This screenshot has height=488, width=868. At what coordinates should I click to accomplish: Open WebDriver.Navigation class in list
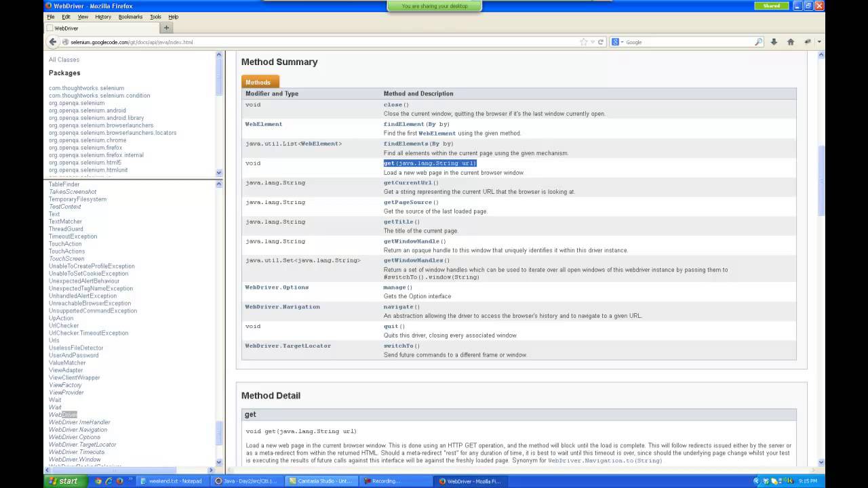78,430
